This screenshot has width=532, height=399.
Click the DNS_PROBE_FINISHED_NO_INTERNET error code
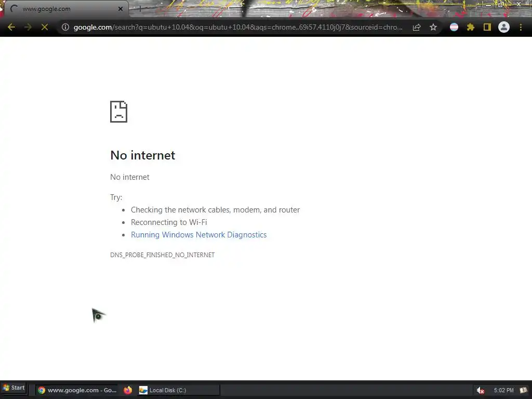point(162,255)
